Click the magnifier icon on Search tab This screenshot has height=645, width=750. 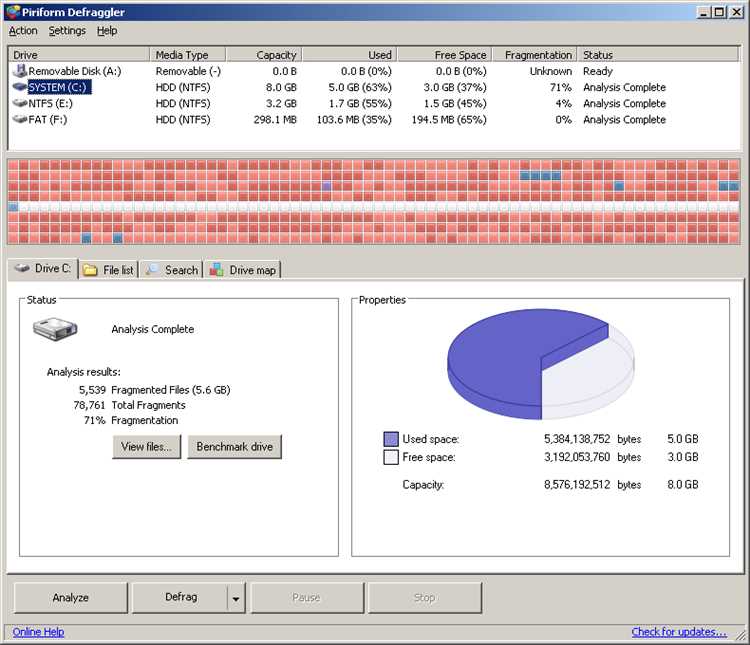(152, 269)
